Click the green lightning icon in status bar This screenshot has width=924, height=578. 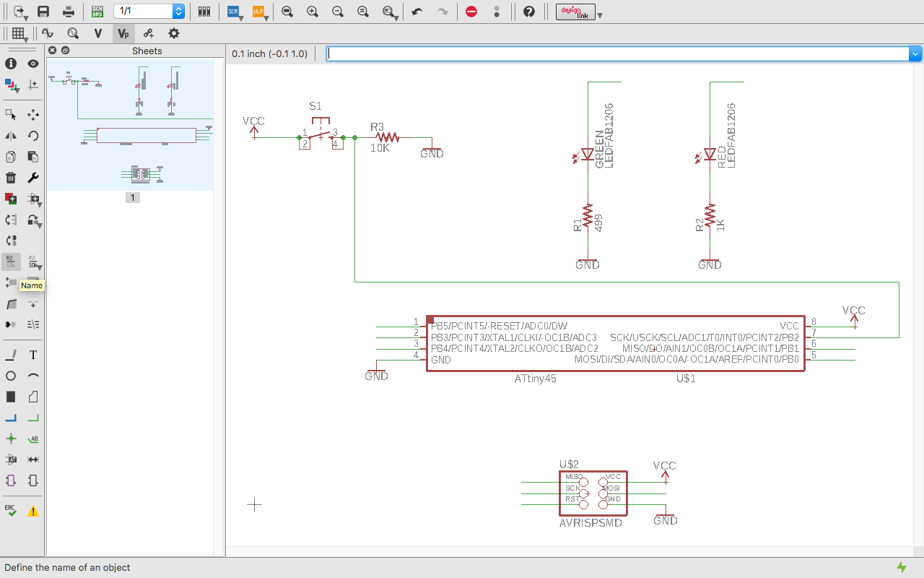coord(901,567)
